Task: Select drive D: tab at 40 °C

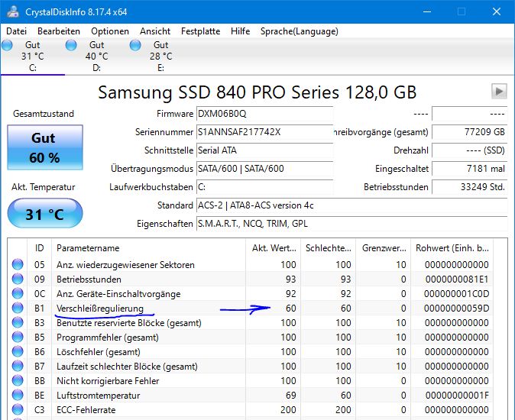Action: (96, 56)
